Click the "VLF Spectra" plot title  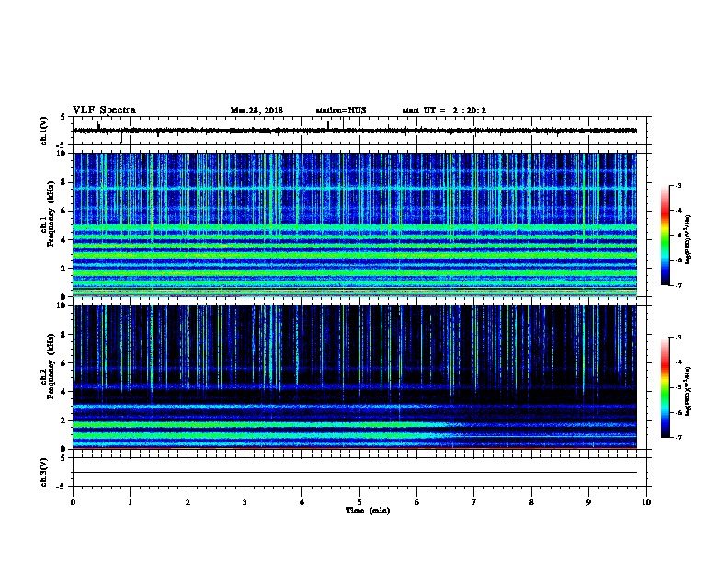104,110
